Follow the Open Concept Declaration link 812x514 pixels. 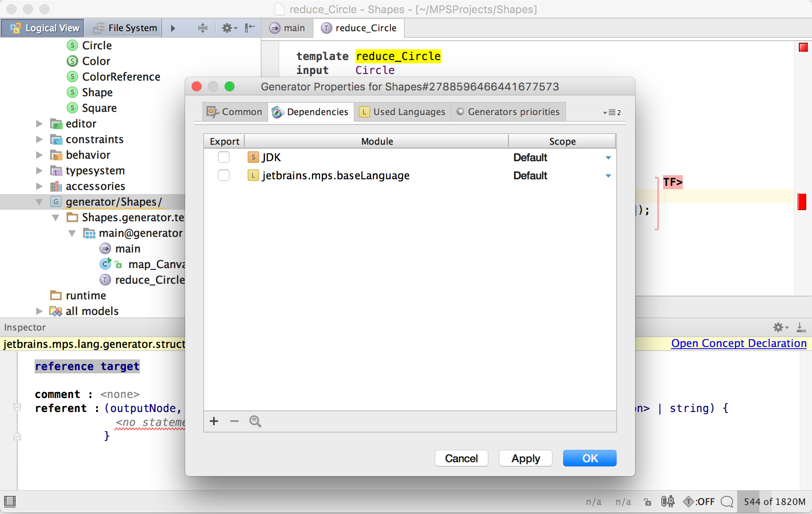(x=738, y=343)
